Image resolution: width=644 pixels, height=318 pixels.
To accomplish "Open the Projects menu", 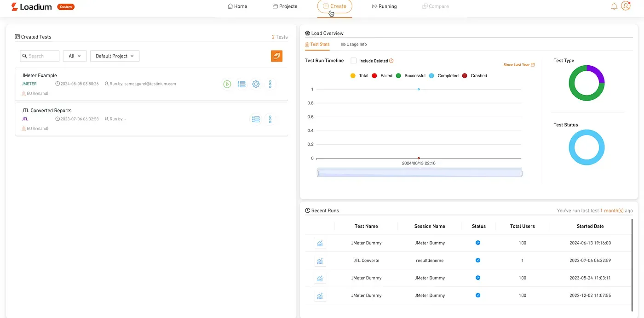I will point(285,6).
